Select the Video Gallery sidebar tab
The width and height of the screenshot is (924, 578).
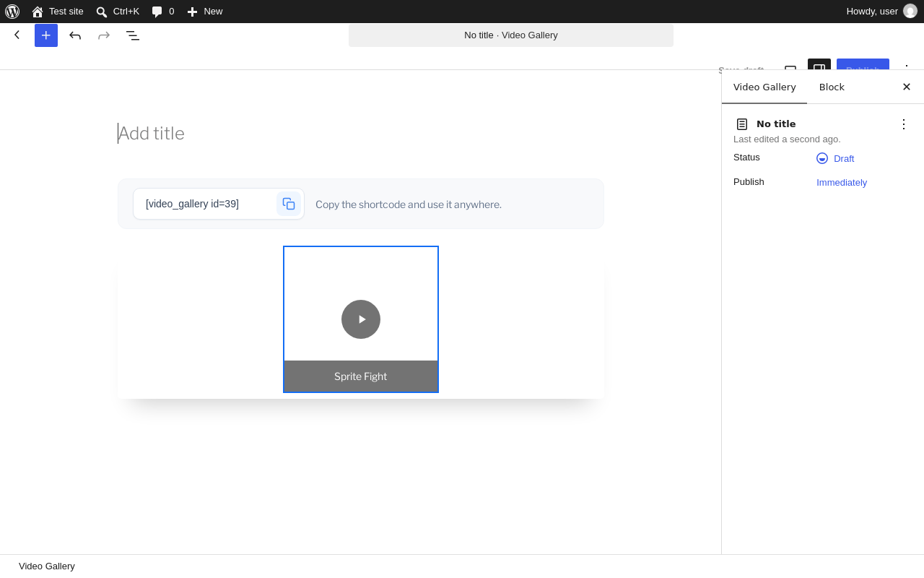click(764, 87)
